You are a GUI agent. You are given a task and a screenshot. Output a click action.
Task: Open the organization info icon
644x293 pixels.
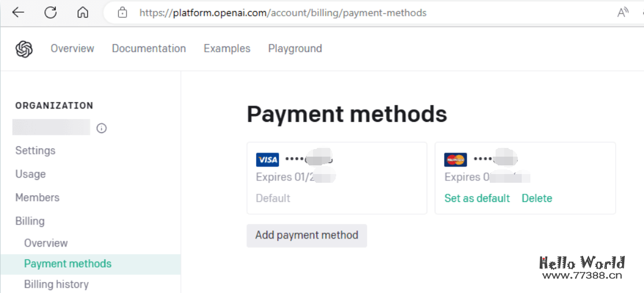click(x=101, y=129)
